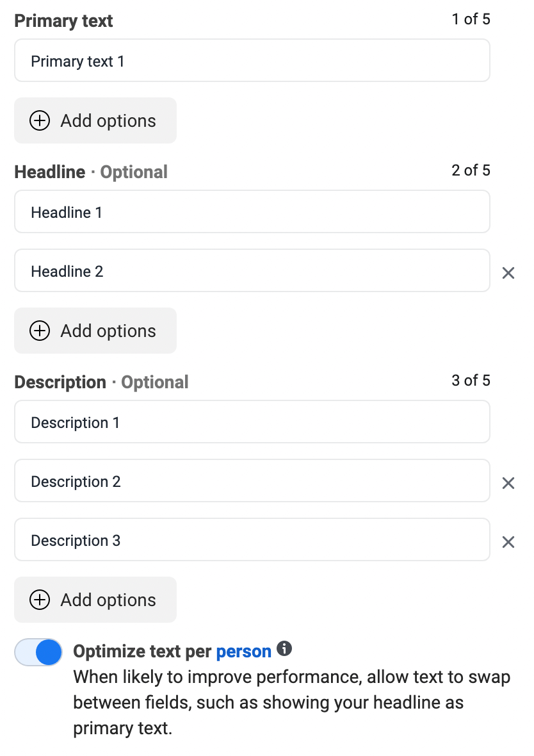Select the Description 3 field

point(252,539)
